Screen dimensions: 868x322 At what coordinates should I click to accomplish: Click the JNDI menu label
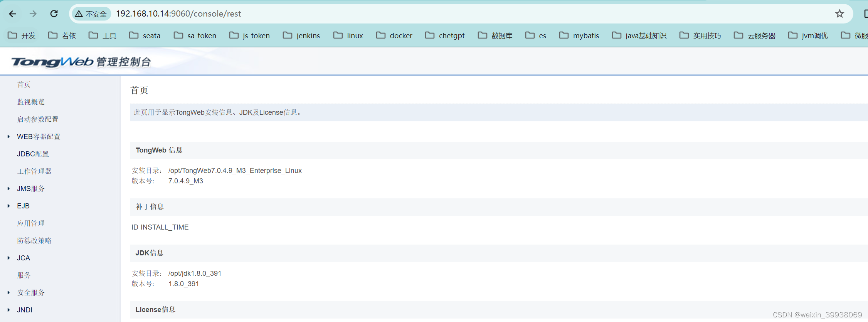(25, 310)
